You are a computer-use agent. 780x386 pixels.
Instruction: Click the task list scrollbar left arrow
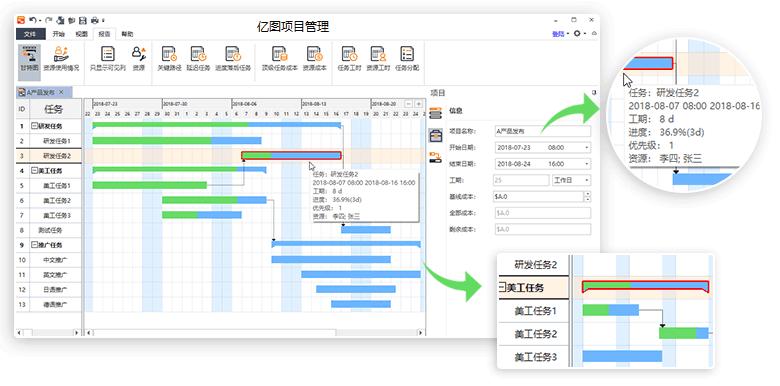(20, 333)
